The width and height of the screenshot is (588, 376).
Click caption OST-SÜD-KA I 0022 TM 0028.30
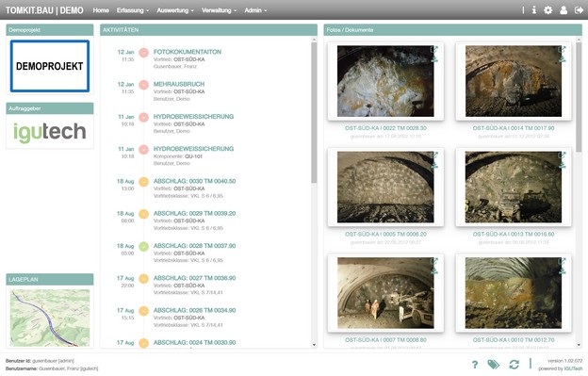[x=385, y=128]
